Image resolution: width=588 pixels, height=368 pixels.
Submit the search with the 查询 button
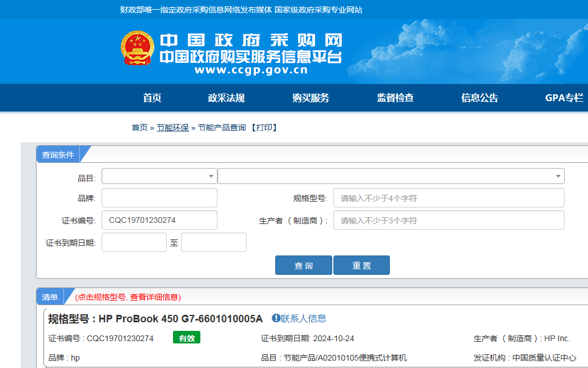click(303, 265)
